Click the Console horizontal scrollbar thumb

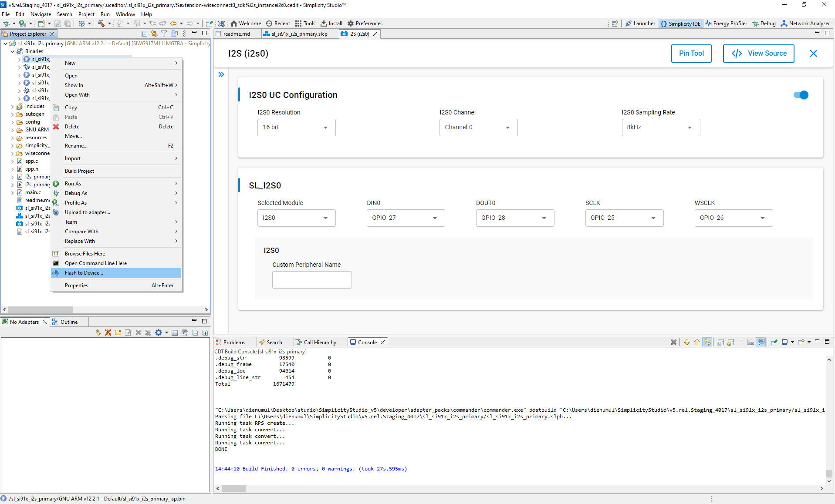click(x=234, y=488)
